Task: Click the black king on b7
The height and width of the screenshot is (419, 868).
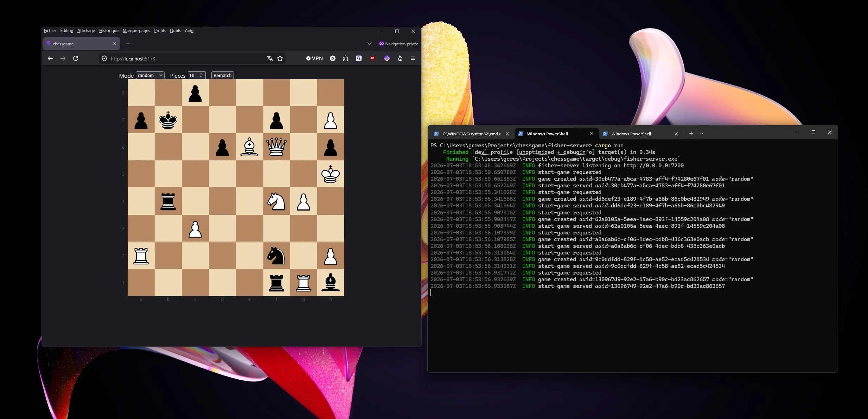Action: (168, 120)
